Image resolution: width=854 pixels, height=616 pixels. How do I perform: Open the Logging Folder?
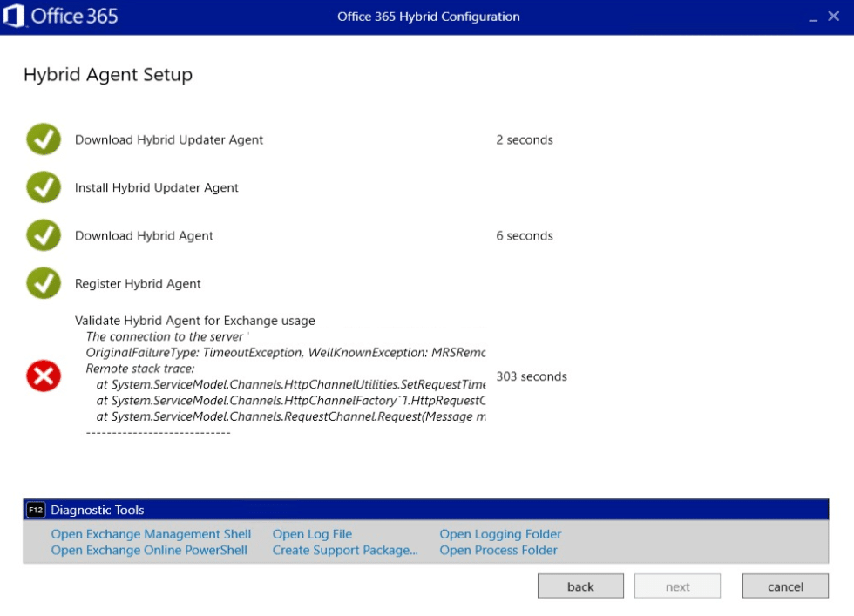(x=500, y=534)
